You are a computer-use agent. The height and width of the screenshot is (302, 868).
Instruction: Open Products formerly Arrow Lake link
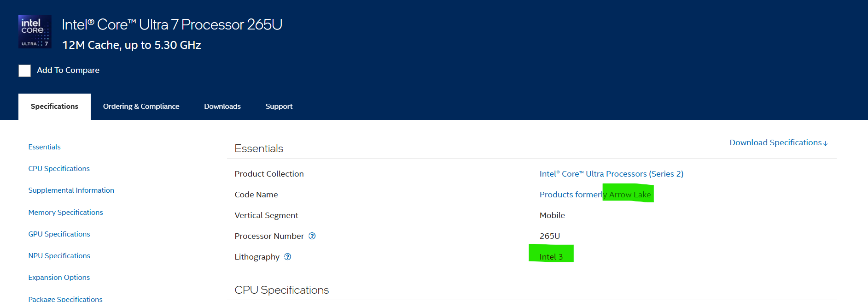(595, 195)
